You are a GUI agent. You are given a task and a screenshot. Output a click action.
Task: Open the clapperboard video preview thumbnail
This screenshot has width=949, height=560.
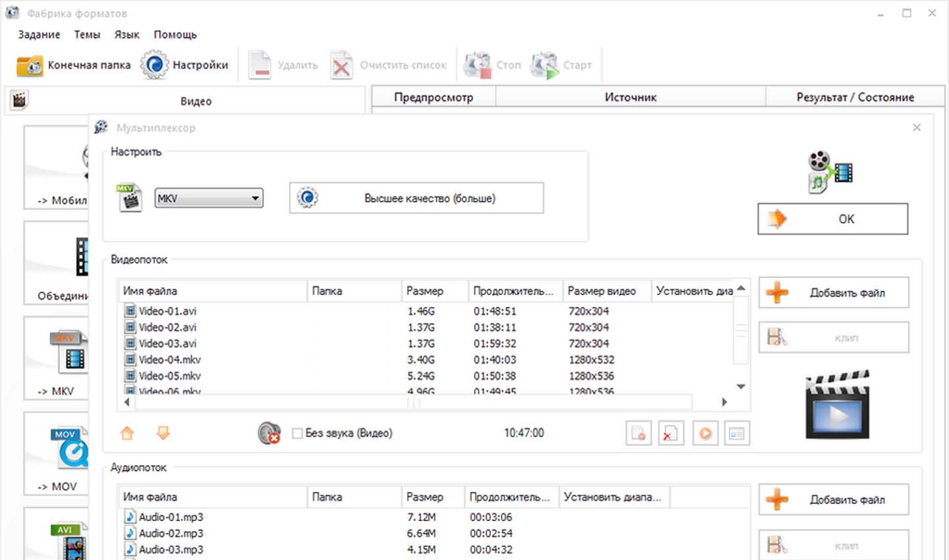coord(837,406)
